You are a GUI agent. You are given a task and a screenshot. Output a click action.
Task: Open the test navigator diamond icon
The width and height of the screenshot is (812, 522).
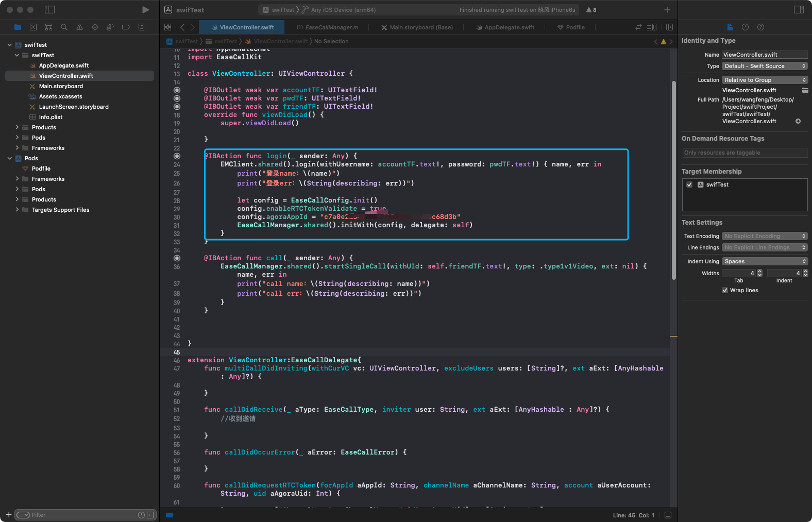click(95, 27)
